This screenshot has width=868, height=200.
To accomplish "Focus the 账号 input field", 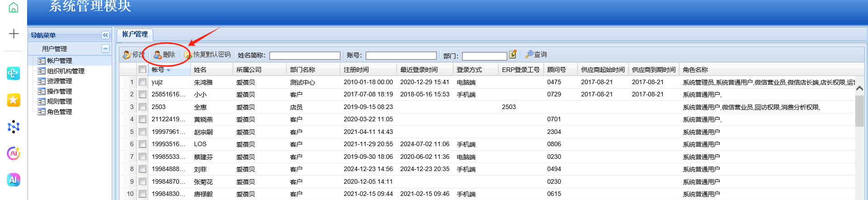I will (x=401, y=56).
